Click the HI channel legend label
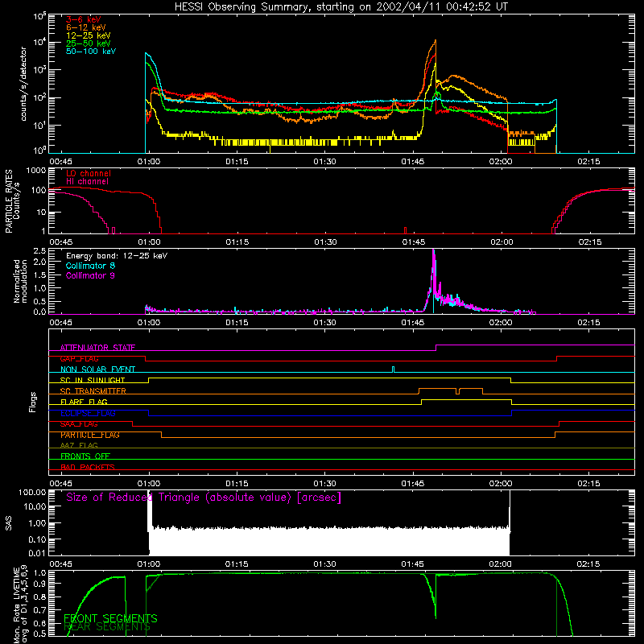 [87, 182]
